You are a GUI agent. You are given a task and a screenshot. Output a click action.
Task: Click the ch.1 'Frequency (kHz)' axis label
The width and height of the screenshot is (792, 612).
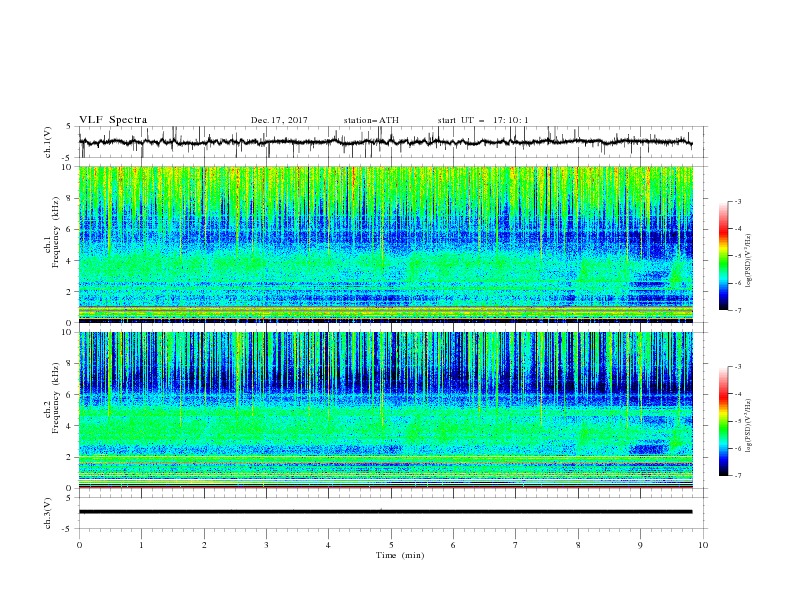tap(55, 232)
